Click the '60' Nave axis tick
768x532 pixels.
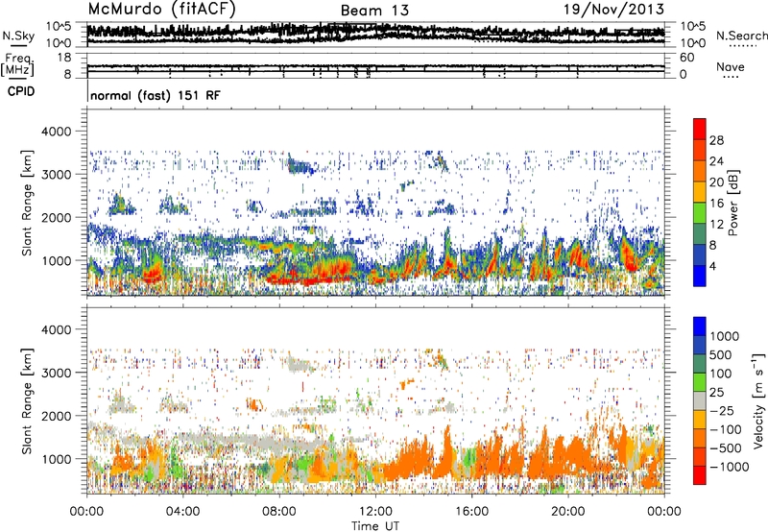(x=687, y=58)
